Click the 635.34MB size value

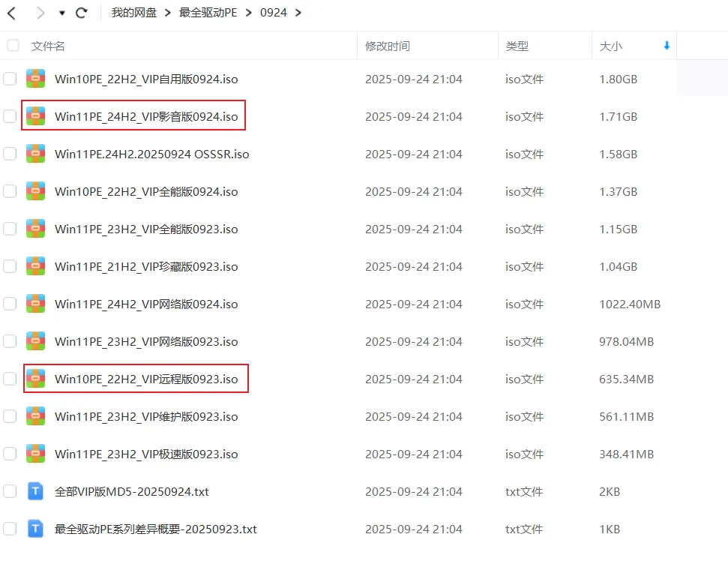click(626, 379)
